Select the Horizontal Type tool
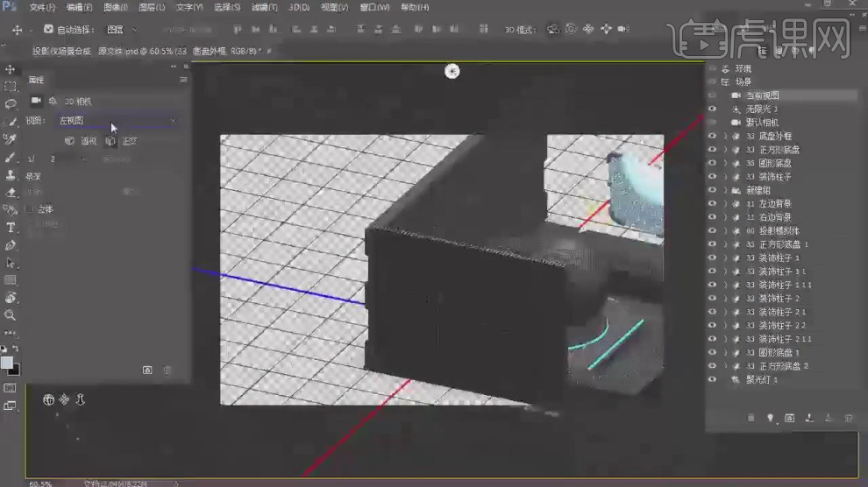868x487 pixels. coord(10,228)
